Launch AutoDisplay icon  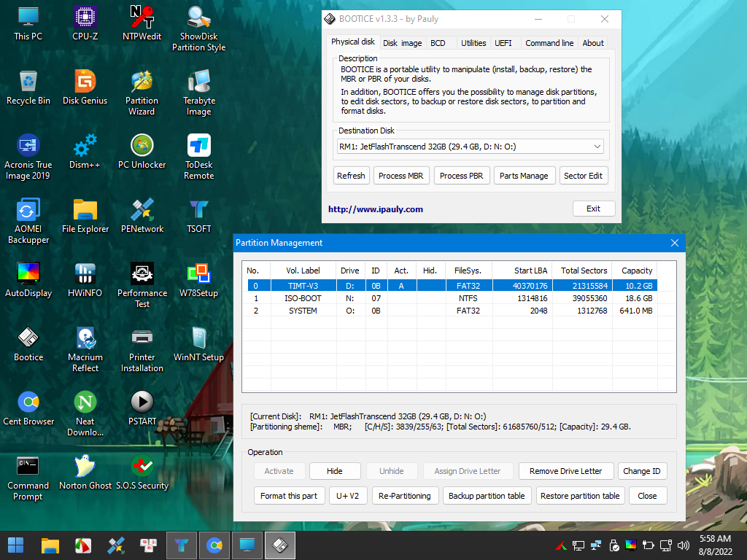[x=28, y=281]
